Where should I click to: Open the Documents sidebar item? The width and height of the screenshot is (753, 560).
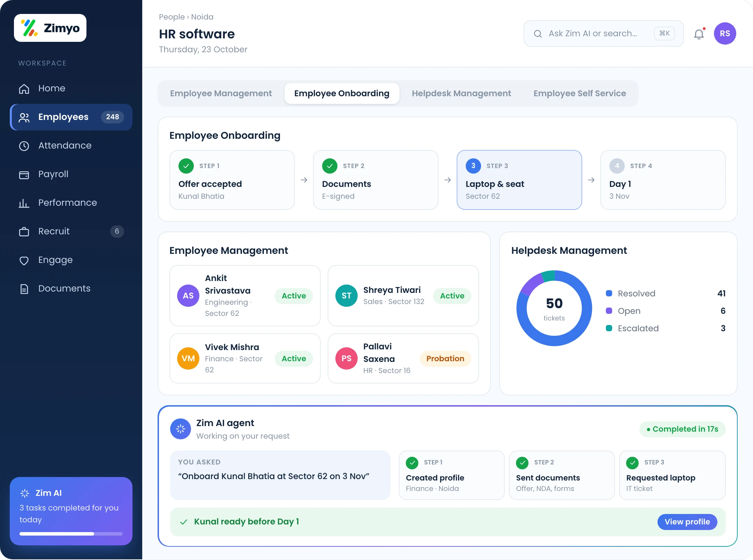coord(71,288)
